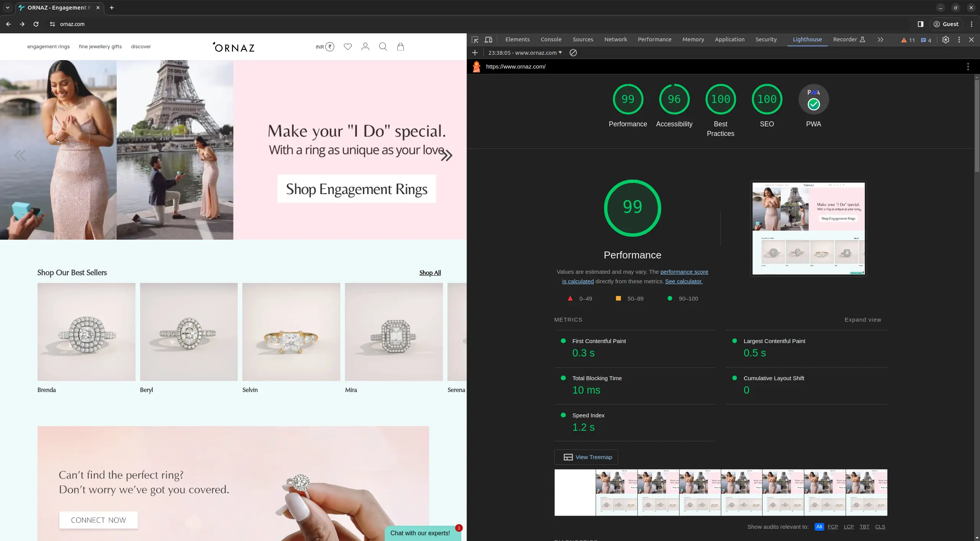This screenshot has width=980, height=541.
Task: Open the Guest profile button
Action: coord(946,24)
